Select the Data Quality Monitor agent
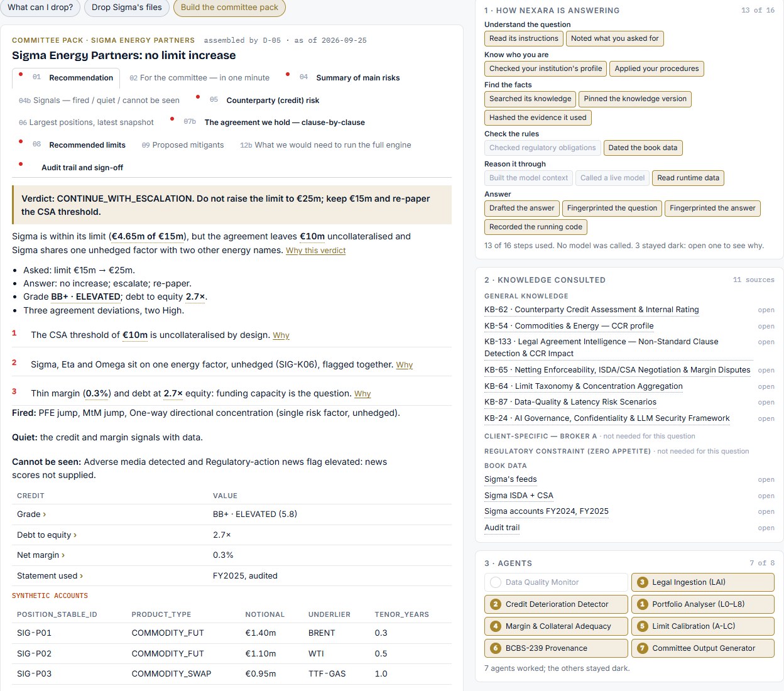 pyautogui.click(x=556, y=582)
